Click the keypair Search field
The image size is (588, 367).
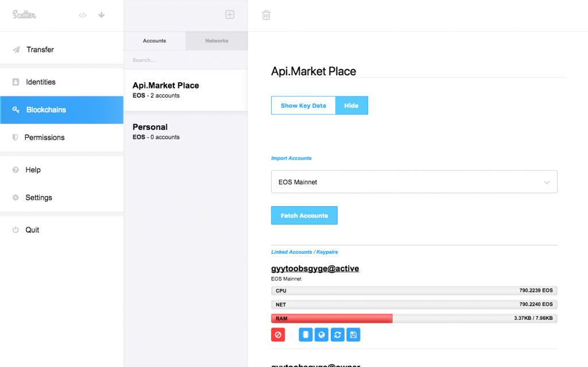[x=185, y=60]
